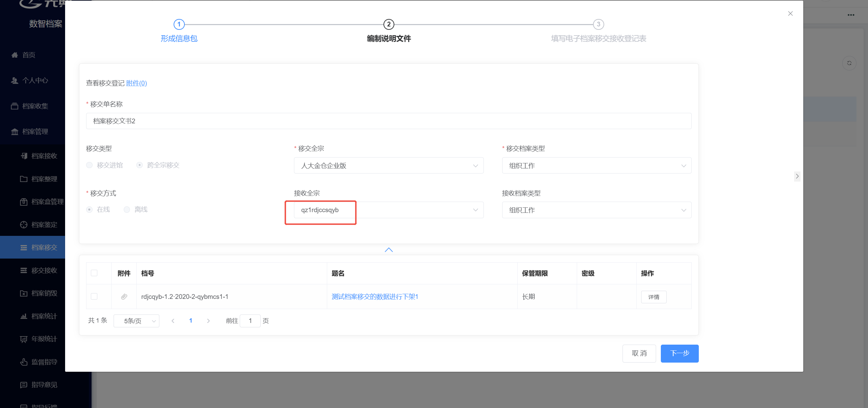Open the 接收档案类型 dropdown

coord(596,210)
